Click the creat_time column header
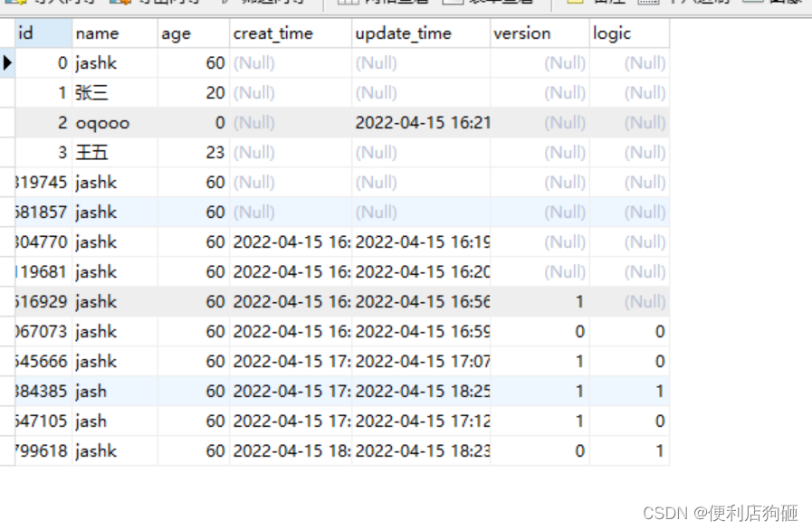The width and height of the screenshot is (812, 530). [x=291, y=33]
